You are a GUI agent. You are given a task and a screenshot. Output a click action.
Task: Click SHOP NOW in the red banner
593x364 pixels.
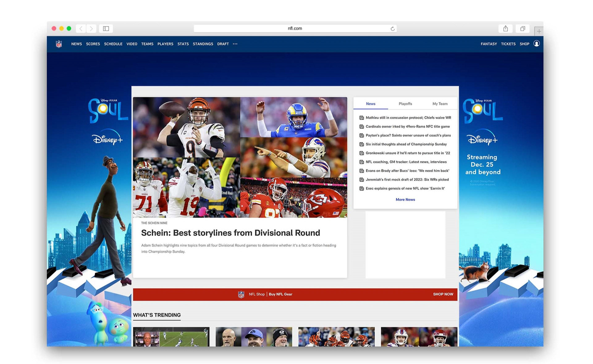pos(443,294)
